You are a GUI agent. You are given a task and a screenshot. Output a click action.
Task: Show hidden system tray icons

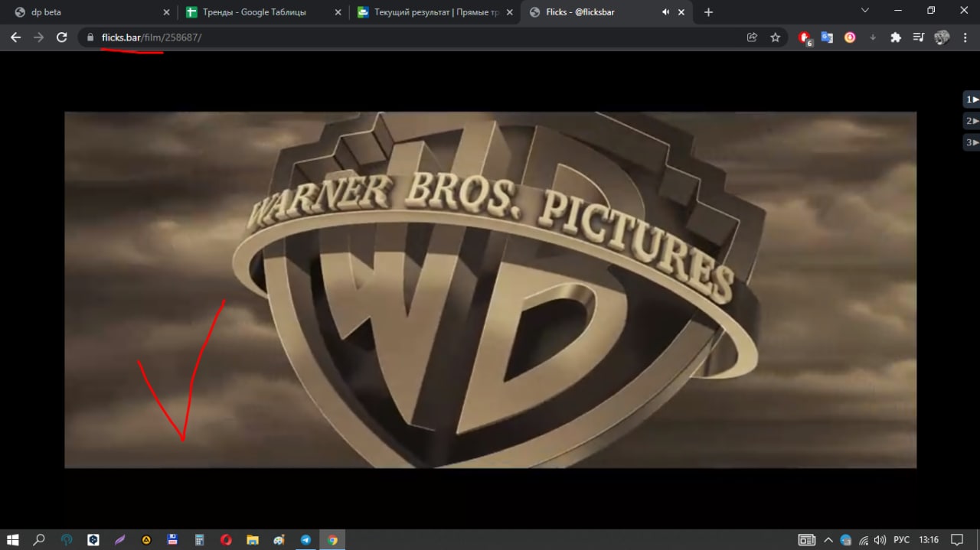click(x=828, y=539)
